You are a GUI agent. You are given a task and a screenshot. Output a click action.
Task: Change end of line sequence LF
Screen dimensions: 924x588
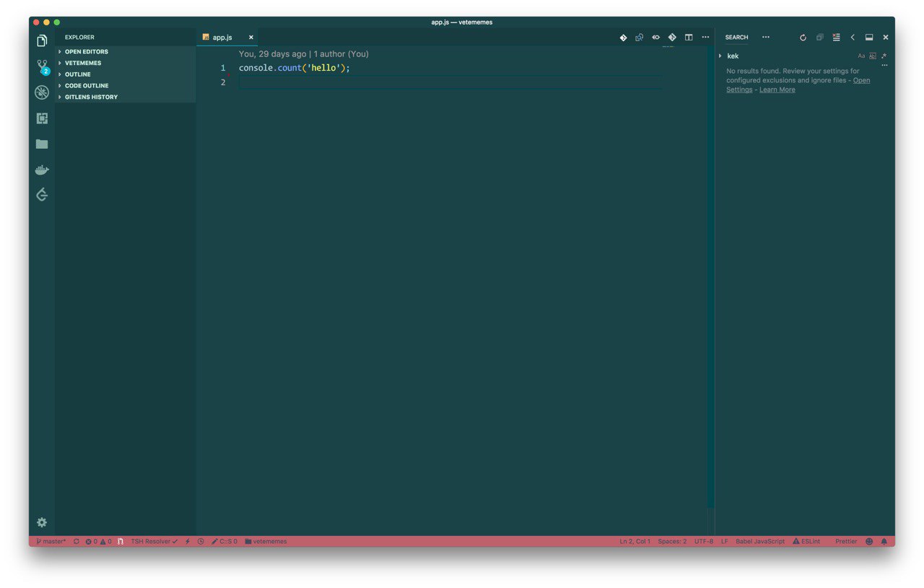725,541
